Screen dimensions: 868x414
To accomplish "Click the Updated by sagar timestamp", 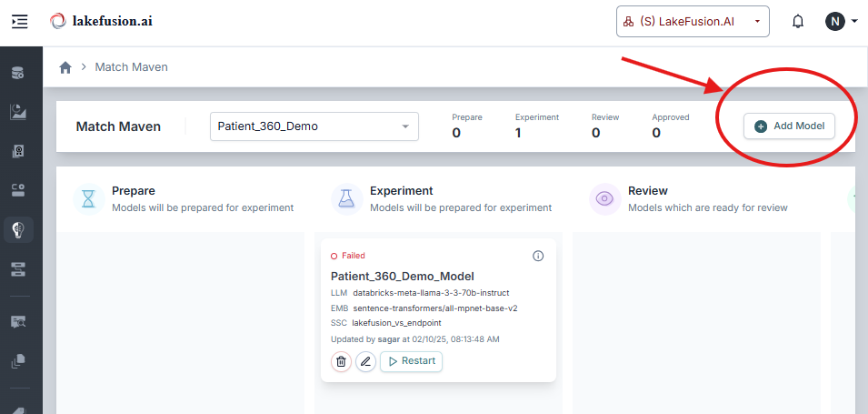I will click(x=415, y=338).
